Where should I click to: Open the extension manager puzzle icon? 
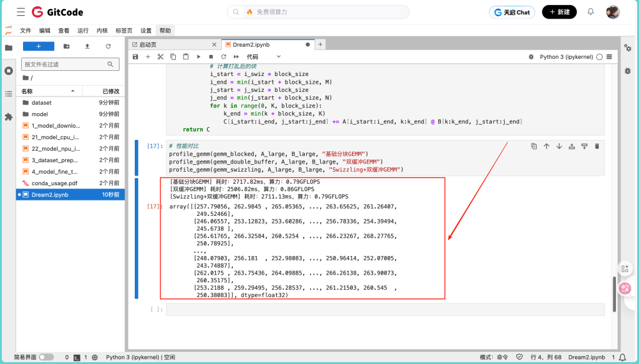(8, 118)
